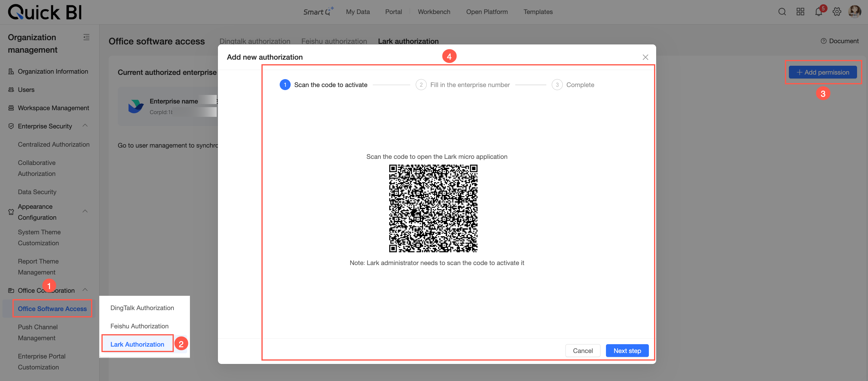Switch to the Feishu authorization tab

point(334,41)
